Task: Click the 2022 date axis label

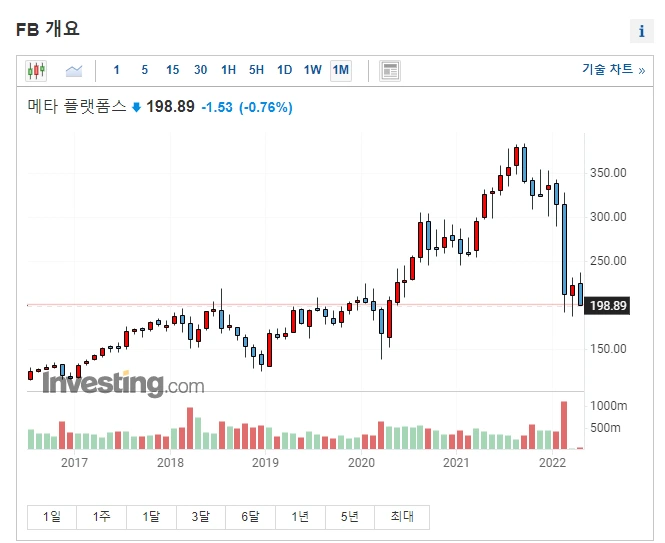Action: click(x=552, y=462)
